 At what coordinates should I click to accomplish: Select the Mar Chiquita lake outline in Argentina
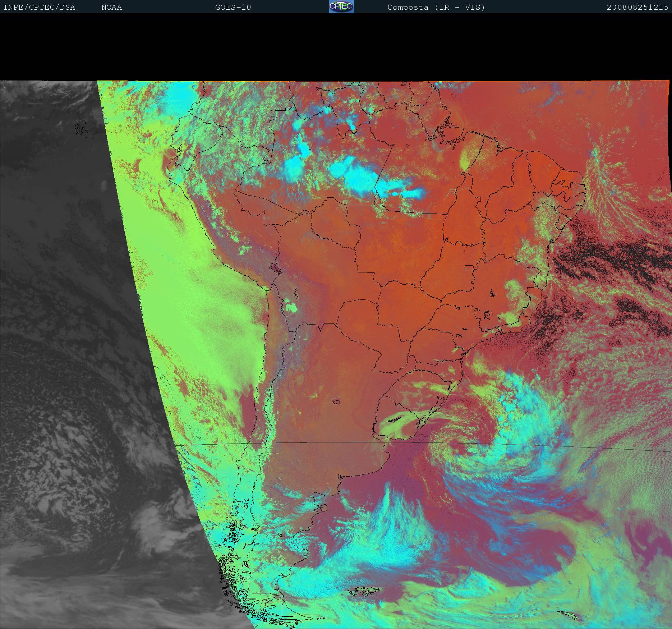[337, 401]
